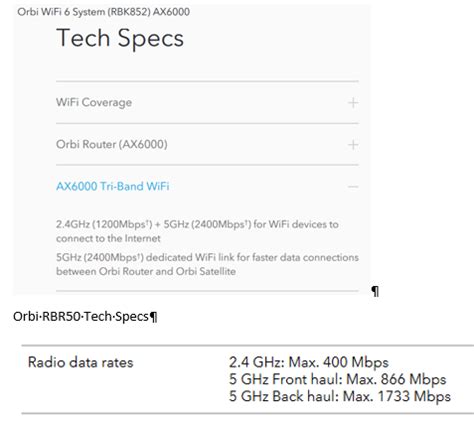Click the 5 GHz Front haul rate line
The height and width of the screenshot is (429, 474).
click(337, 379)
